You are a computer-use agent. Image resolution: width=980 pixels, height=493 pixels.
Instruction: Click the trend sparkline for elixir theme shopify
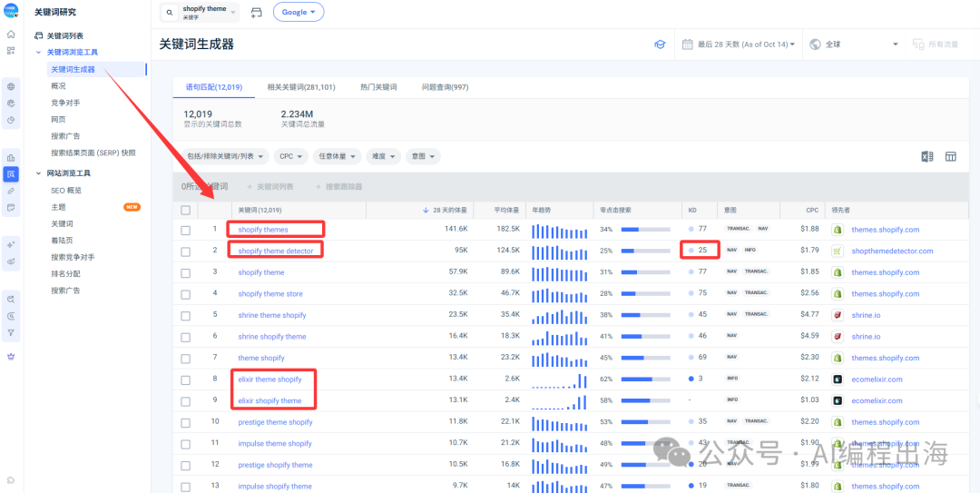(x=559, y=380)
